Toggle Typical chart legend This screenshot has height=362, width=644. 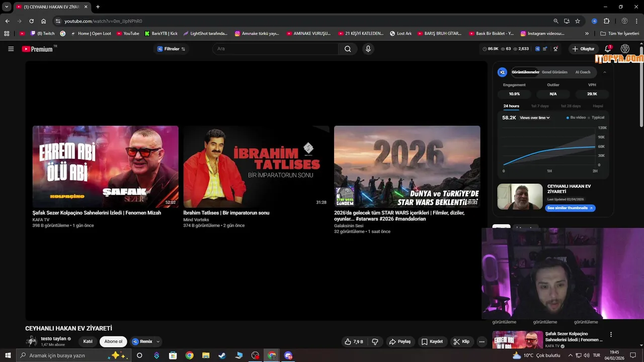point(596,118)
